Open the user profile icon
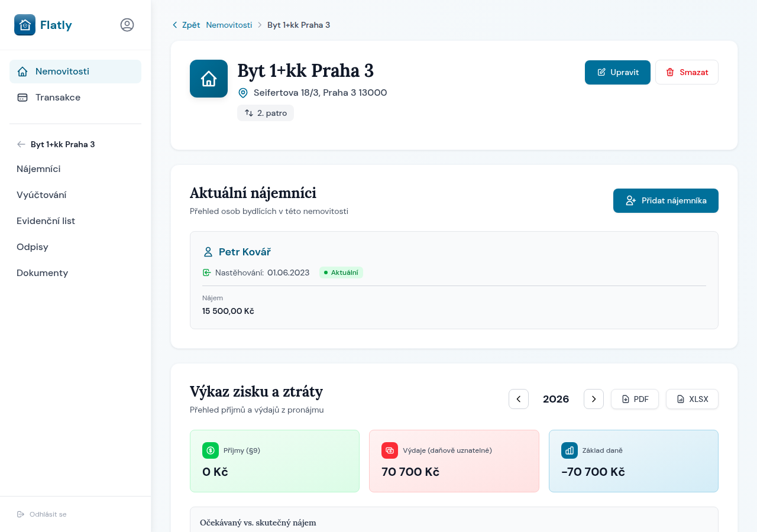The height and width of the screenshot is (532, 757). 127,25
